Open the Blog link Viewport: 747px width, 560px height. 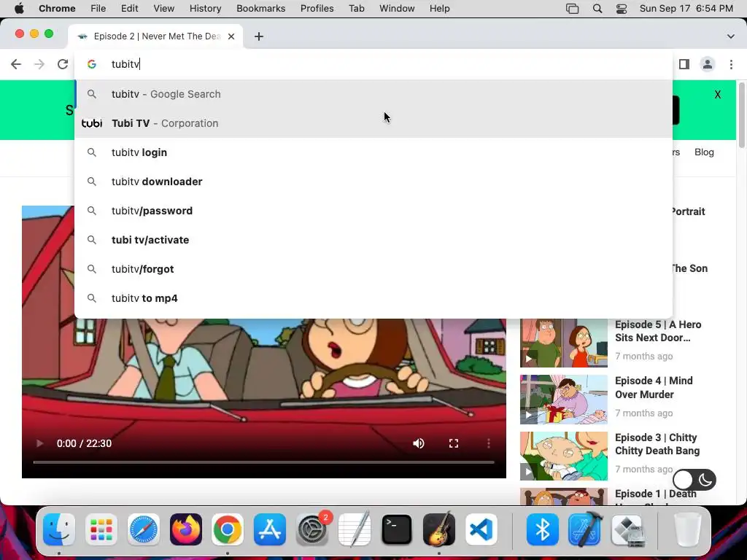click(704, 152)
